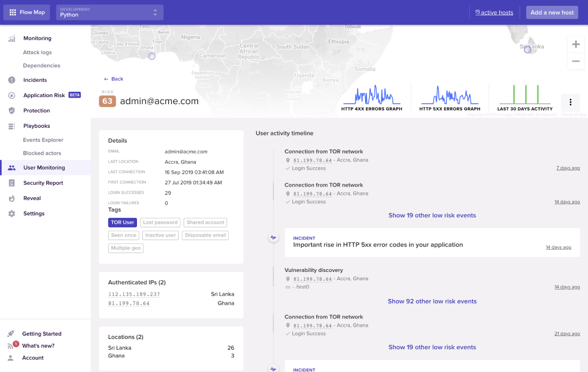Open the HTTP 5xx error incident card
This screenshot has height=372, width=588.
(x=432, y=243)
